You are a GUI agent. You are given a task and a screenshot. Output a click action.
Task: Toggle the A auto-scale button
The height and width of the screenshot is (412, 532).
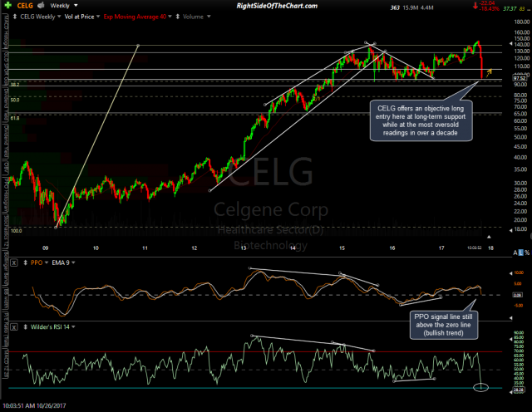pos(515,253)
